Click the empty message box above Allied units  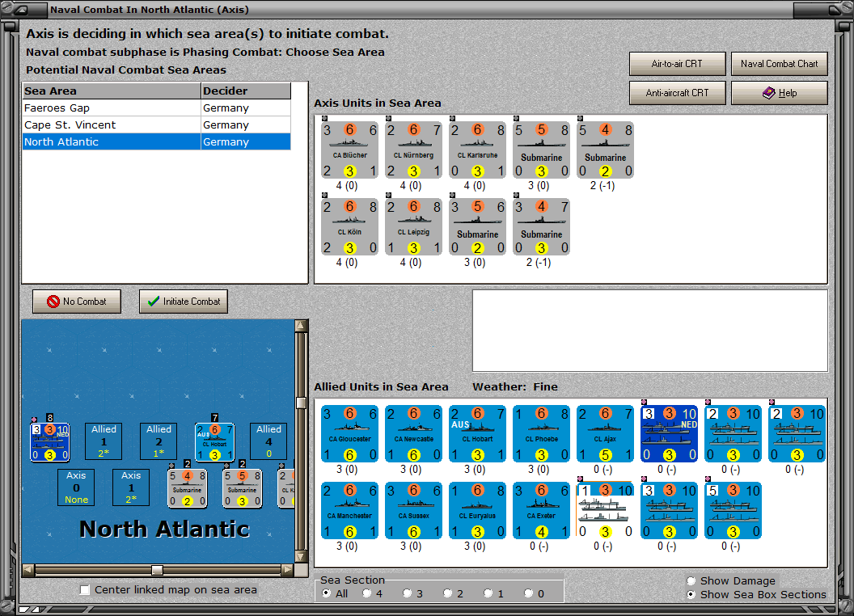pyautogui.click(x=650, y=331)
